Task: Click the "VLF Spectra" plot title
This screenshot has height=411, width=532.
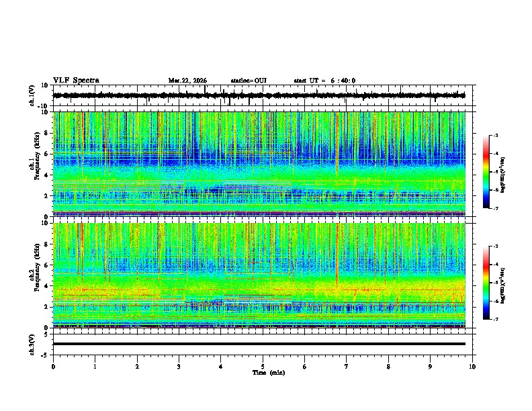Action: [x=76, y=81]
